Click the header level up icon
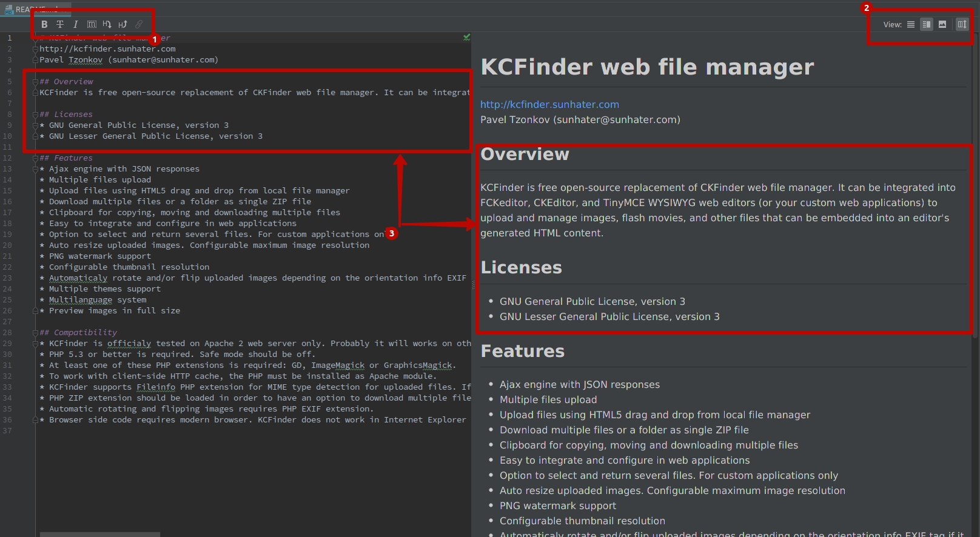The height and width of the screenshot is (537, 980). [122, 24]
